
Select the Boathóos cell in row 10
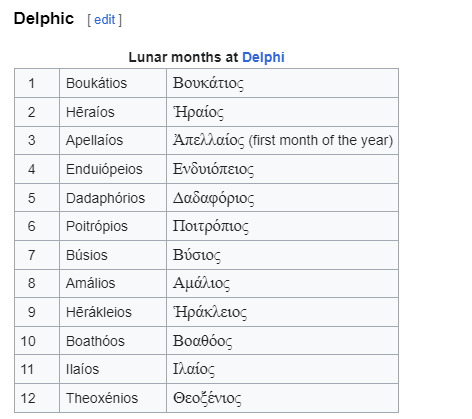[113, 341]
